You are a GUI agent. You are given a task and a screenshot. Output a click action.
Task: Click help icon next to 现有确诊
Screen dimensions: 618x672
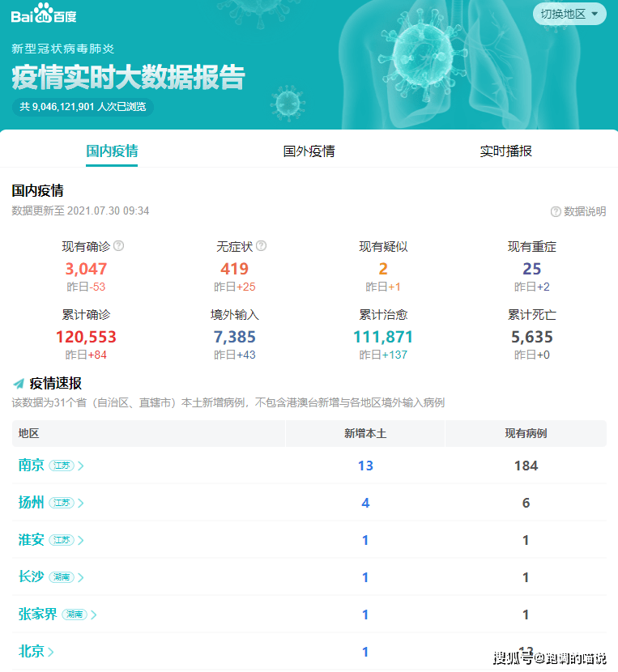pyautogui.click(x=119, y=246)
